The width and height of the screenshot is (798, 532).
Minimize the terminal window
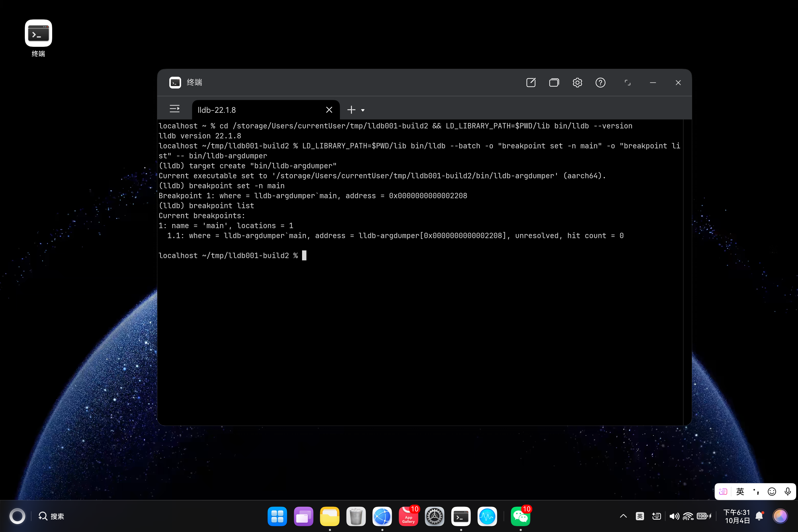point(653,82)
